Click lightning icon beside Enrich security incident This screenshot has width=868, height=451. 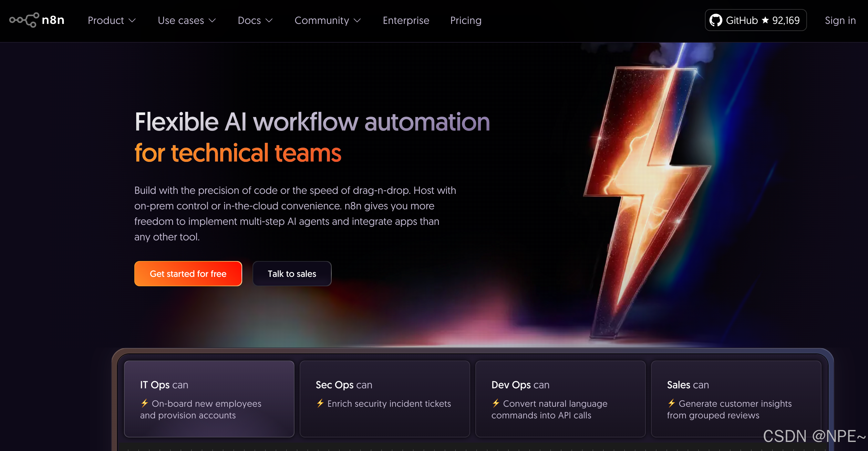[320, 403]
